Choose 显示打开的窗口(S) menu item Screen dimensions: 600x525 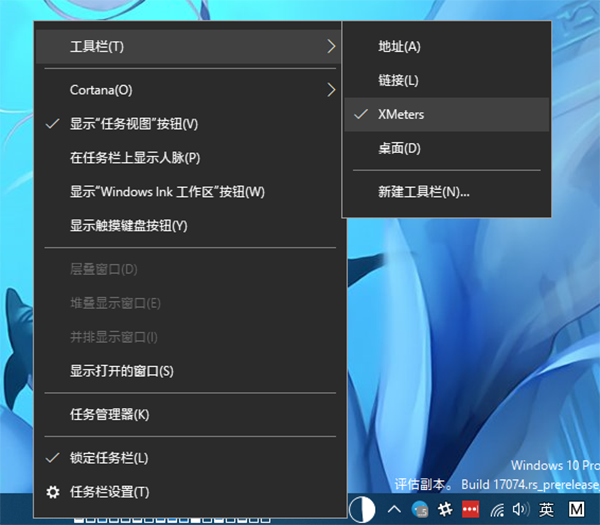[121, 371]
